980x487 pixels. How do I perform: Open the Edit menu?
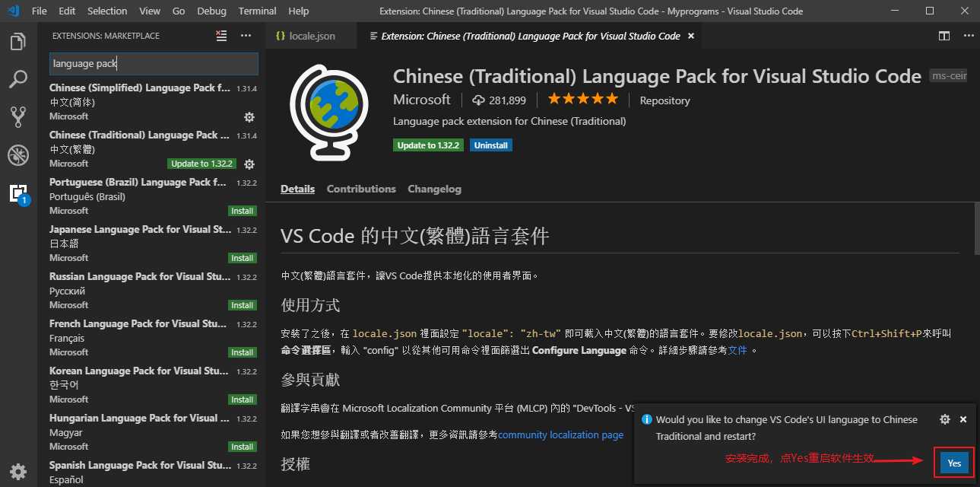[67, 11]
